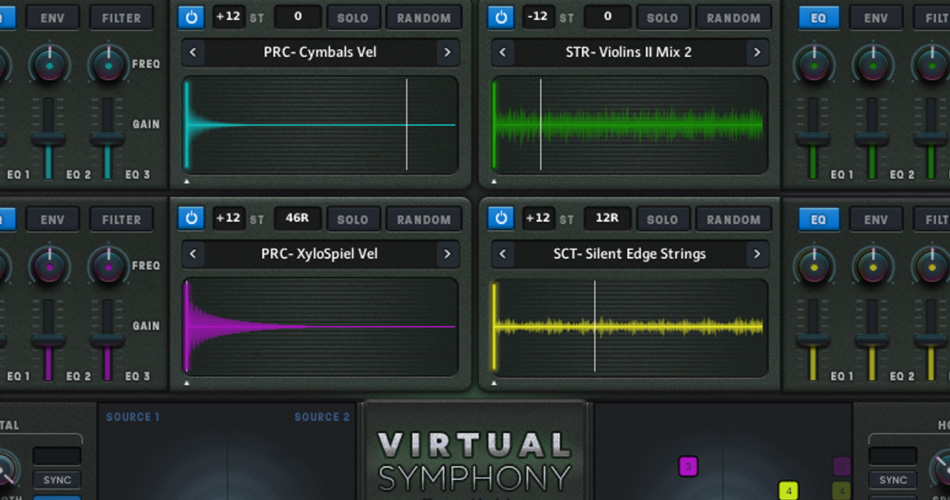Screen dimensions: 950x500
Task: Click start marker triangle below Cymbals waveform
Action: point(187,181)
